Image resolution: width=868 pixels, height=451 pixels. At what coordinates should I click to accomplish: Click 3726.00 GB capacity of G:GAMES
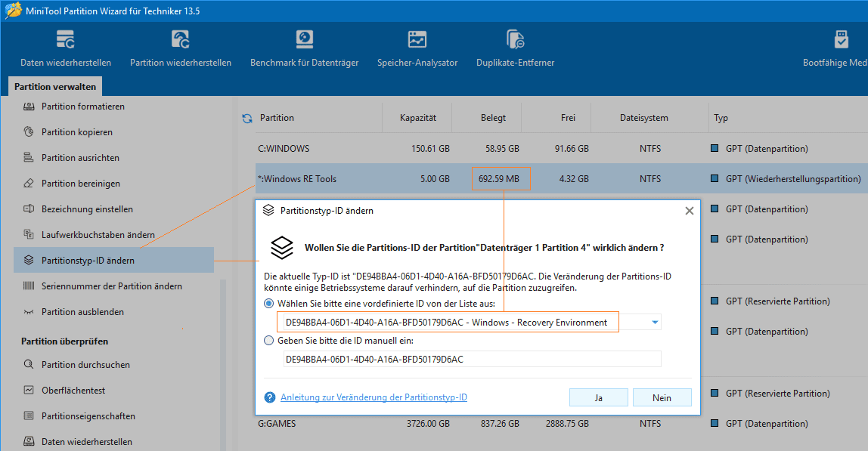[428, 423]
